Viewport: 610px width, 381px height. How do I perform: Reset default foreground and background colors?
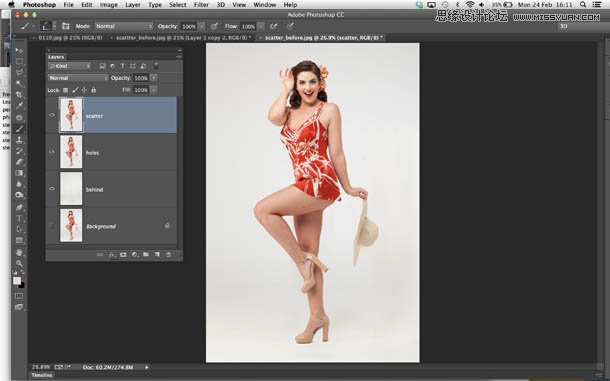(15, 272)
